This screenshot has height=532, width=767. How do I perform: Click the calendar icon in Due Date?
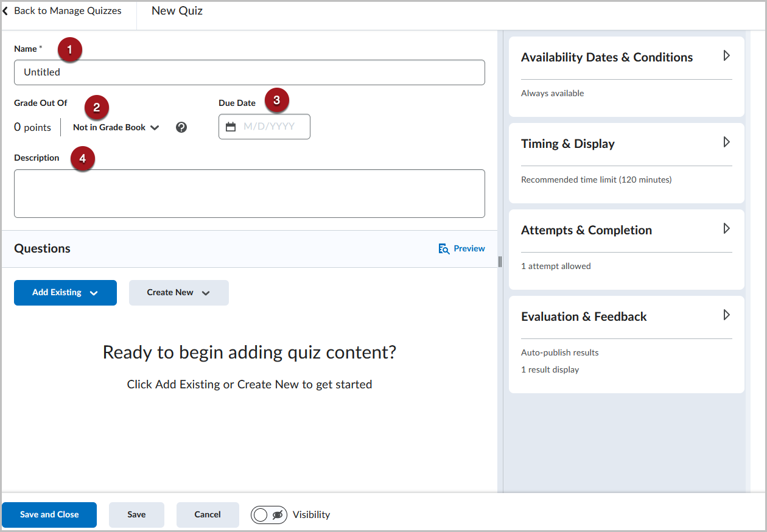tap(231, 127)
